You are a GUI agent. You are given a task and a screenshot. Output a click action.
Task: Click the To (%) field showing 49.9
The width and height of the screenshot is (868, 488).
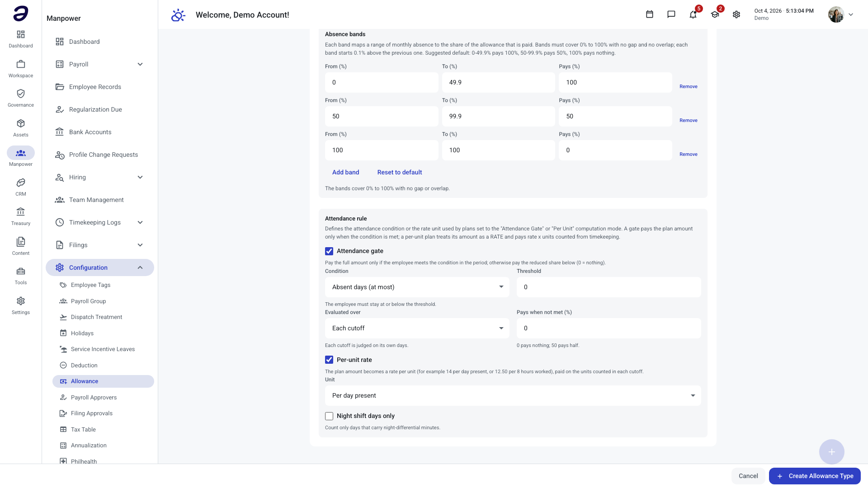coord(498,82)
